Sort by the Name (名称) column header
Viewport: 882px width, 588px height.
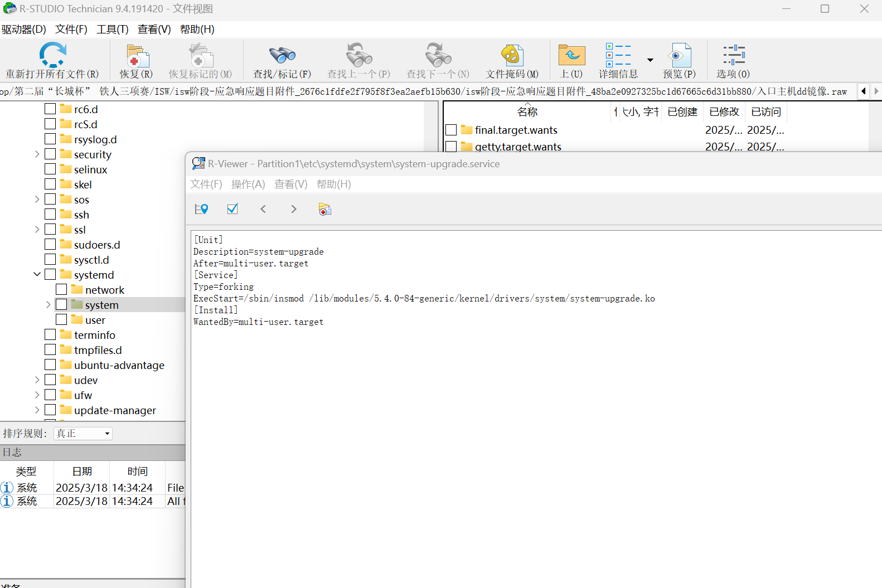coord(527,112)
